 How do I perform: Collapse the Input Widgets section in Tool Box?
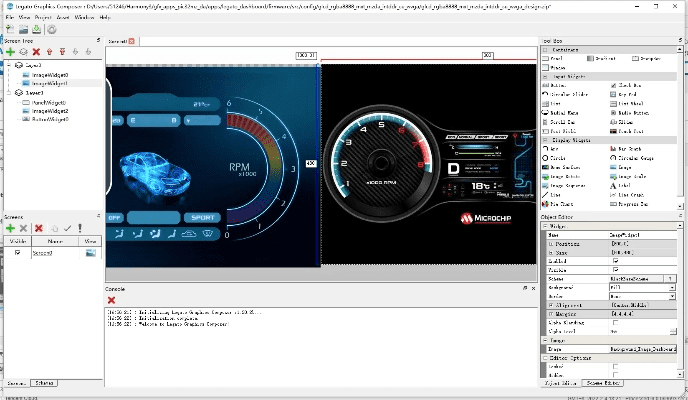(547, 75)
